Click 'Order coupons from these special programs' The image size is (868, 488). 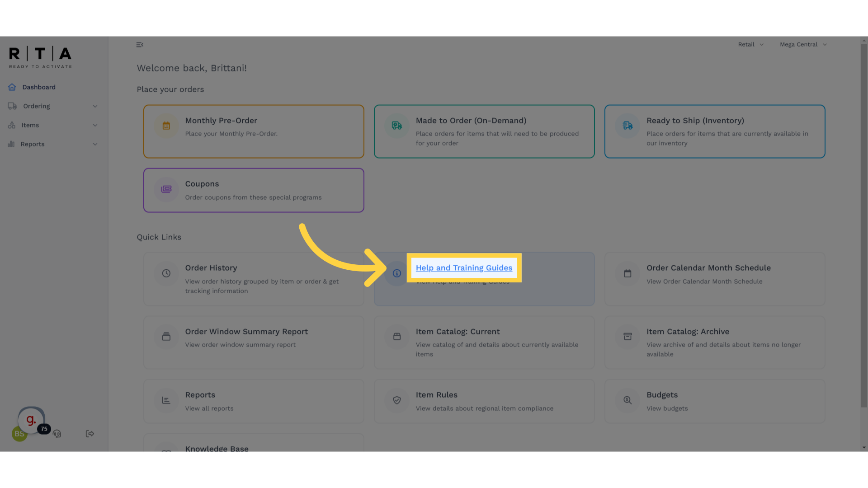pos(253,197)
